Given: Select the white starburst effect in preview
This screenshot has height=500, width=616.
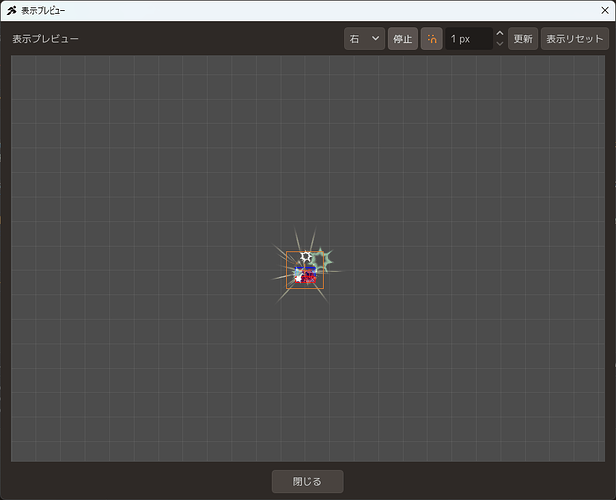Looking at the screenshot, I should click(x=306, y=257).
